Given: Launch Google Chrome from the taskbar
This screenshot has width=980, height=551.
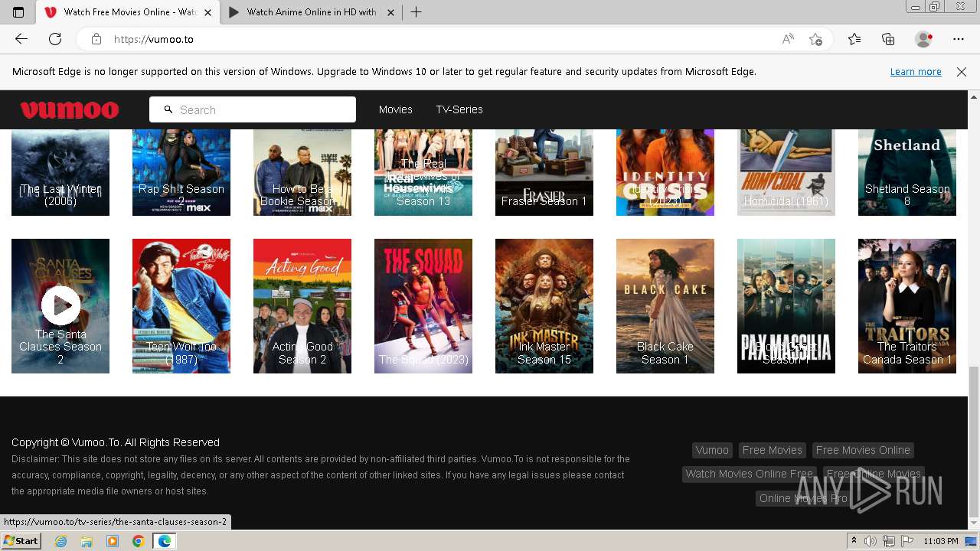Looking at the screenshot, I should (x=138, y=541).
